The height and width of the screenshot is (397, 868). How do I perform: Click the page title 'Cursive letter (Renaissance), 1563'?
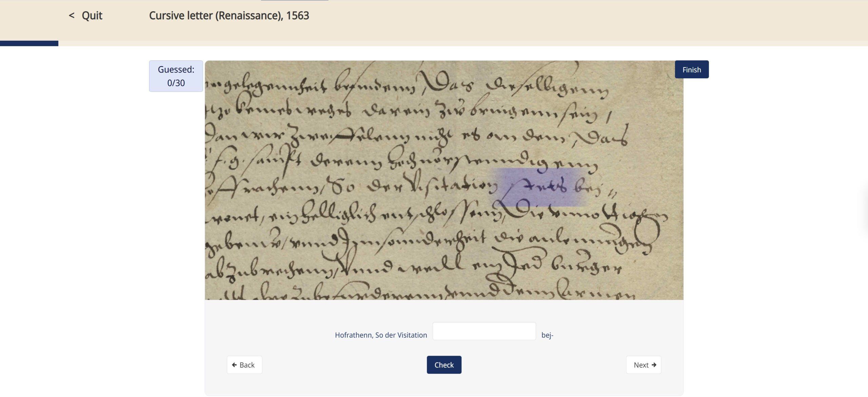point(229,16)
